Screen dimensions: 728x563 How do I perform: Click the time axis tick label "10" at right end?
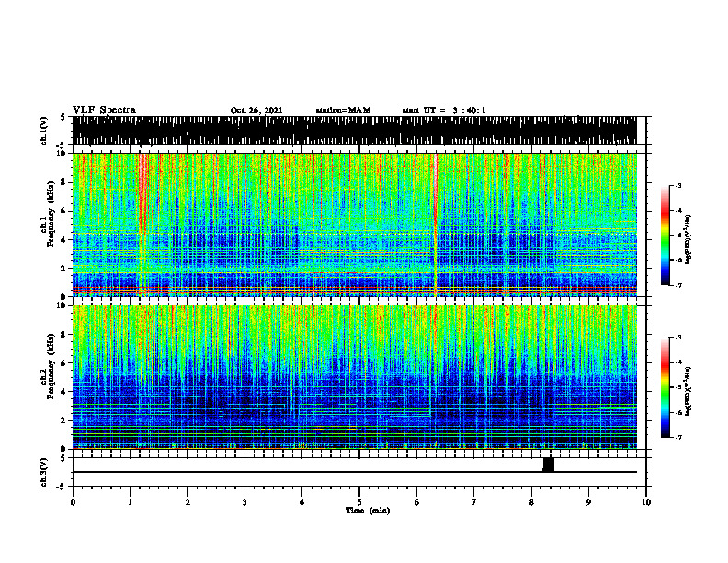[x=646, y=502]
